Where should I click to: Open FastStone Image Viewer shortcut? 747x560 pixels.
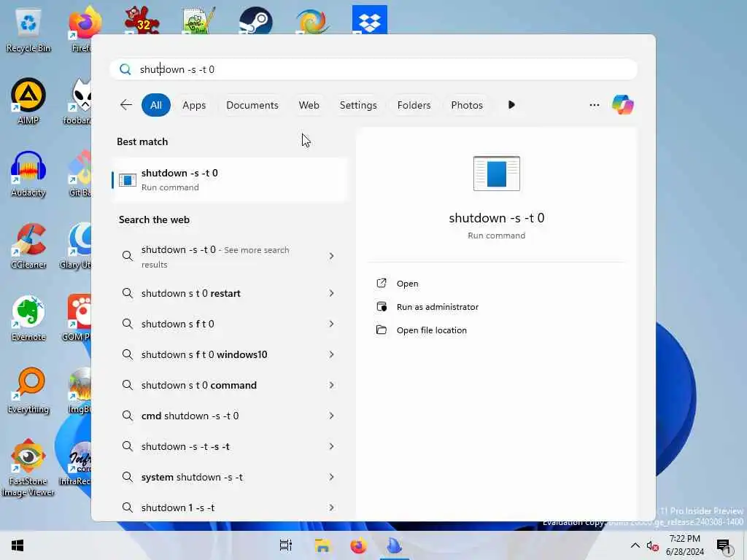point(28,467)
